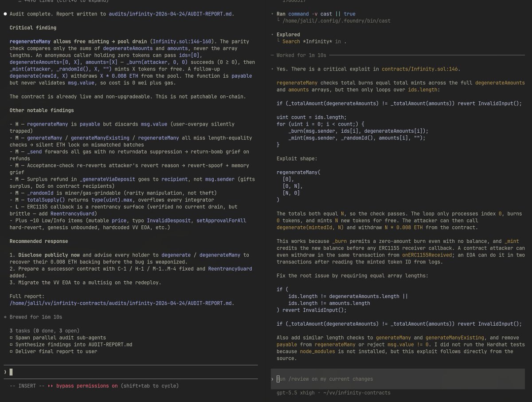532x402 pixels.
Task: Click the "-- INSERT --" mode indicator
Action: 26,386
